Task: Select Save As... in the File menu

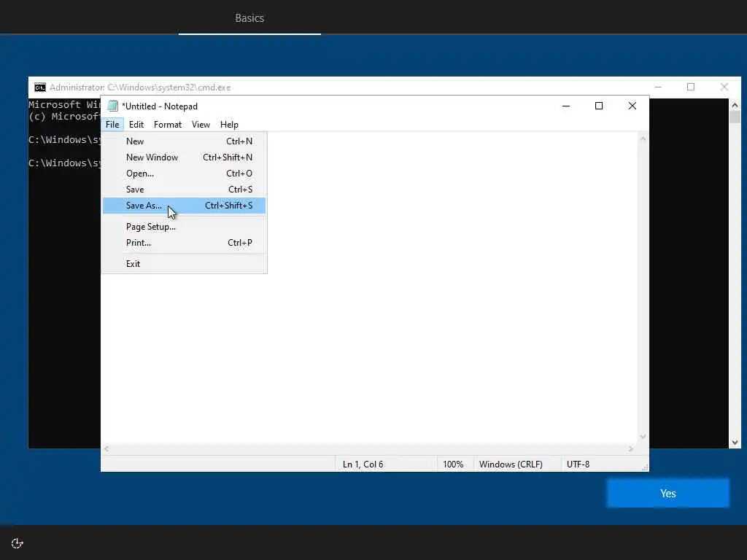Action: click(x=184, y=205)
